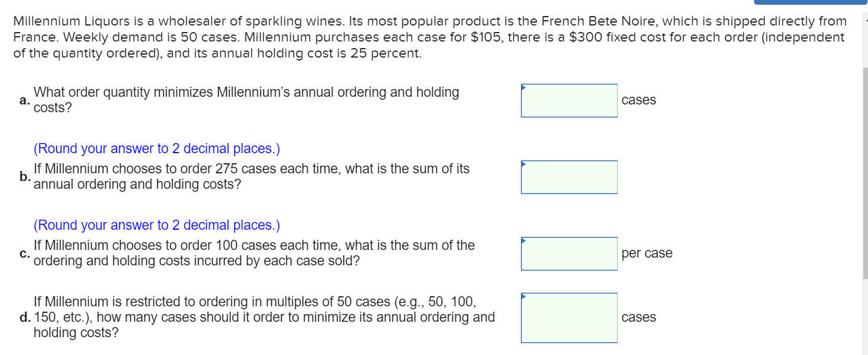Click the first 'Round your answer' instruction text
This screenshot has width=868, height=355.
[x=157, y=148]
